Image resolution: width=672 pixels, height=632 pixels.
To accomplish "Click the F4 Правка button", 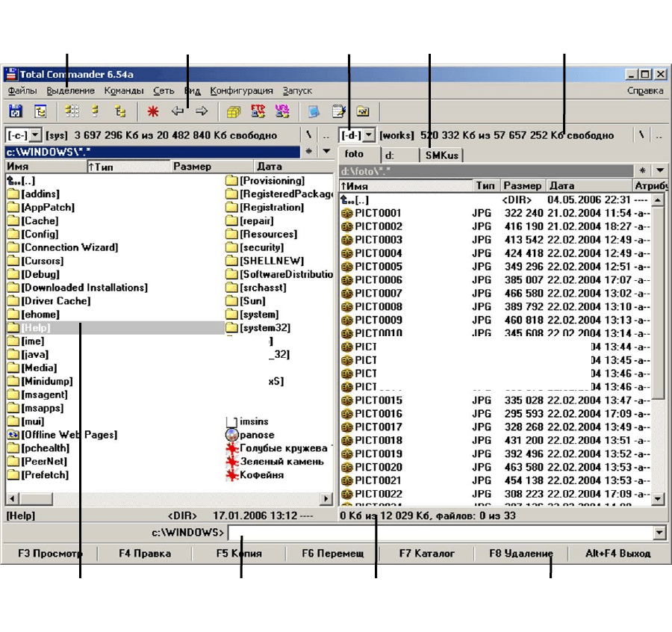I will tap(145, 554).
